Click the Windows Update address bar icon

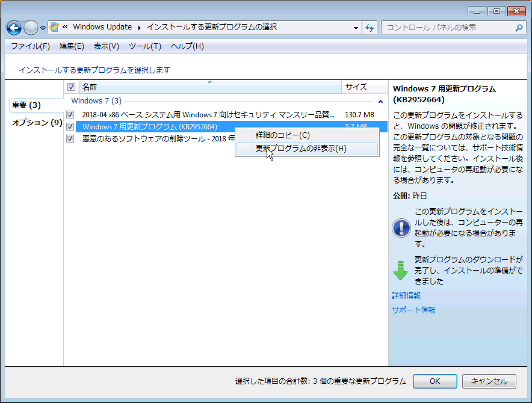[54, 27]
